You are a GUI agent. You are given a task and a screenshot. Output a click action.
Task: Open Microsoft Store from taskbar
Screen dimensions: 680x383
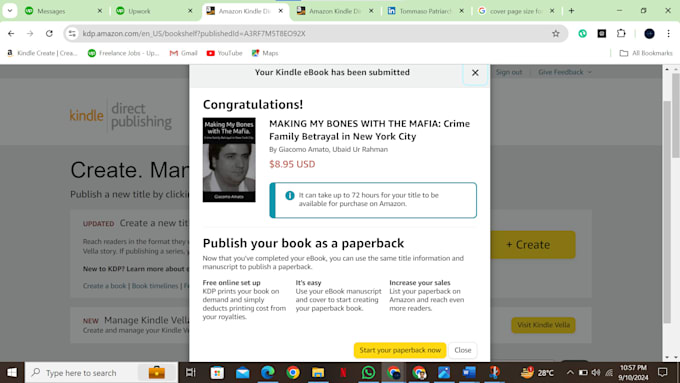click(x=217, y=373)
